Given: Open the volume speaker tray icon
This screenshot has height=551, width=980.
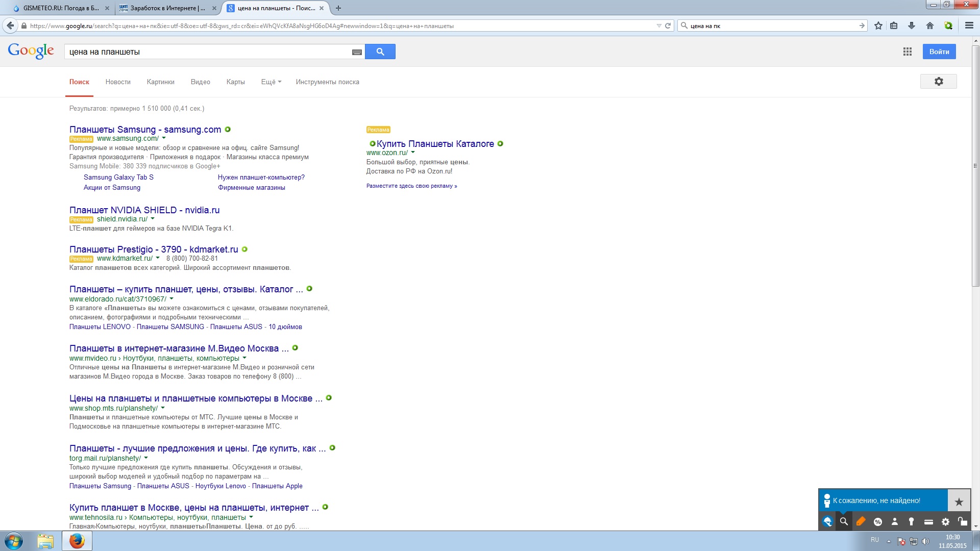Looking at the screenshot, I should [925, 541].
